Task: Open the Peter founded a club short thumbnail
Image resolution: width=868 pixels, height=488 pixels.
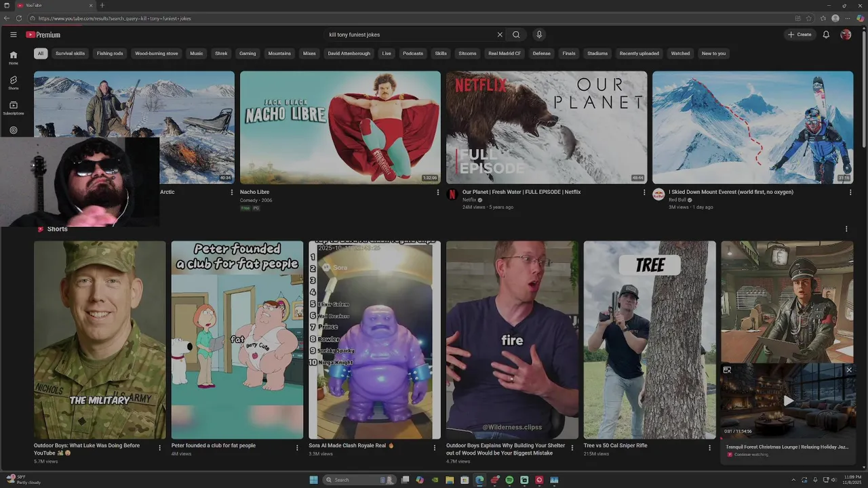Action: point(237,340)
